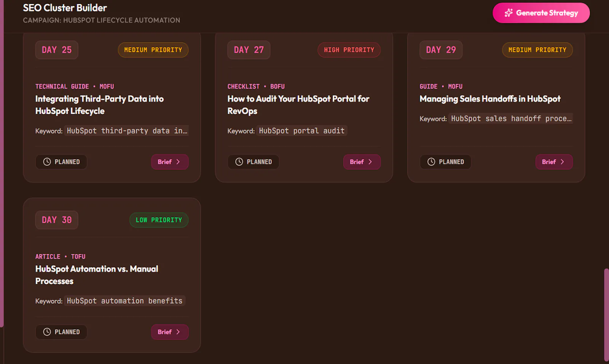609x364 pixels.
Task: Click 'TECHNICAL GUIDE • MOFU' label
Action: (75, 86)
